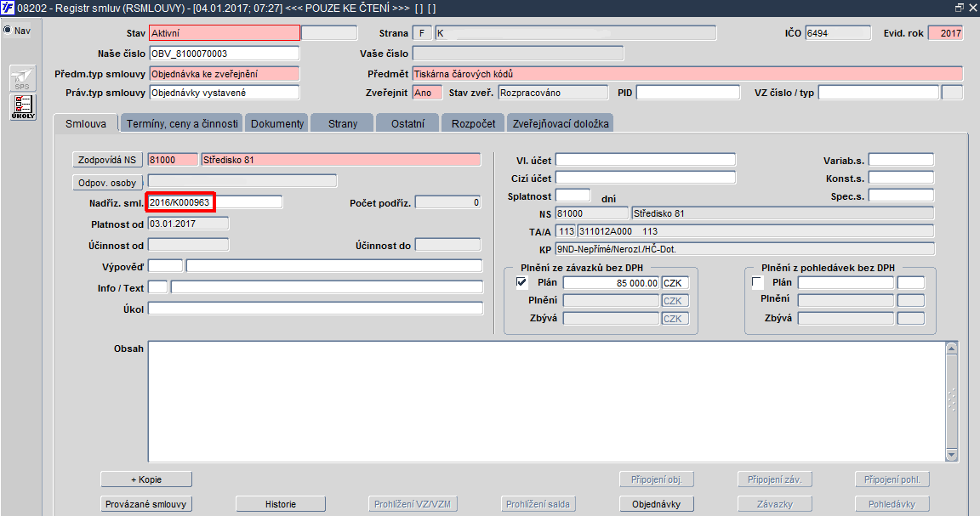
Task: Click scrollbar up arrow in Obsah box
Action: pos(952,348)
